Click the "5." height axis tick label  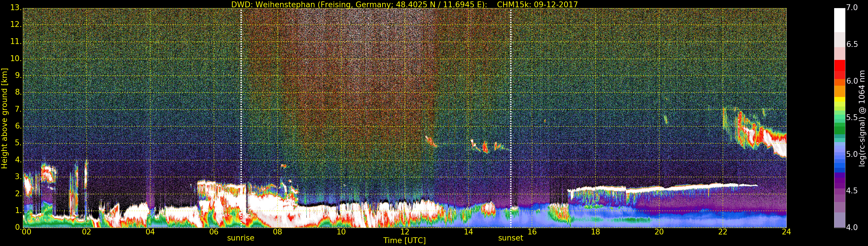click(x=18, y=143)
